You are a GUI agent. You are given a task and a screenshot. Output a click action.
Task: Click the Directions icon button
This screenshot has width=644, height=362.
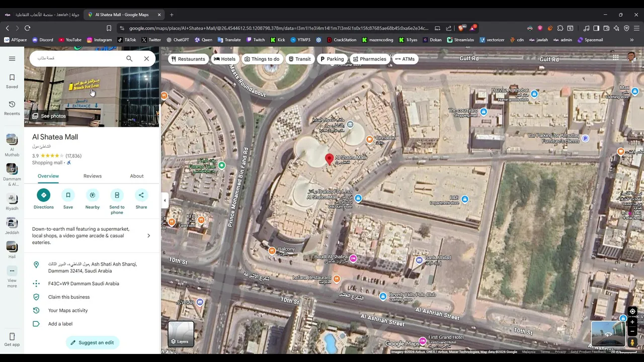(x=44, y=195)
